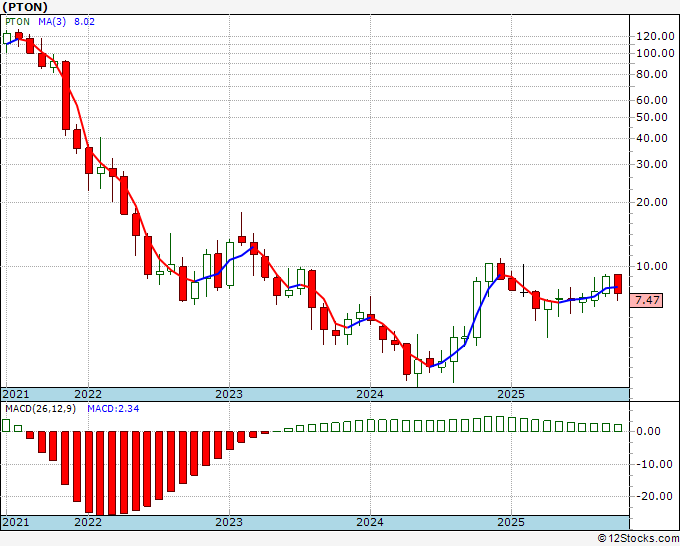Select the 8.02 moving average value
The image size is (680, 546).
[x=84, y=22]
